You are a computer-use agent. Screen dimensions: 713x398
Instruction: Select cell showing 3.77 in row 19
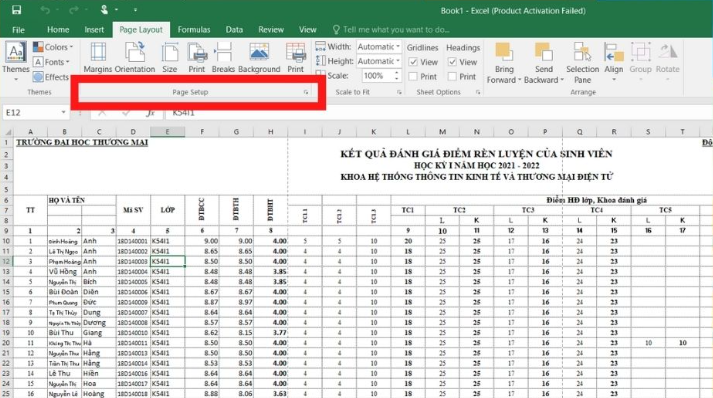(271, 333)
